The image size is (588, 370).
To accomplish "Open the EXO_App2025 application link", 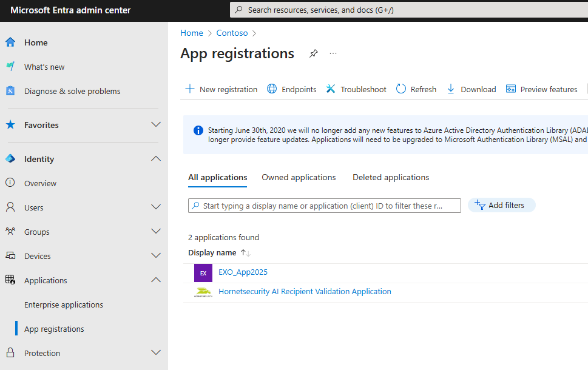I will [x=243, y=272].
